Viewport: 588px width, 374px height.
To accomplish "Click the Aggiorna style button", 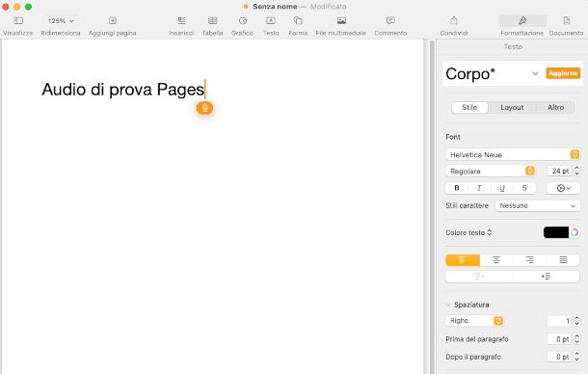I will (x=563, y=73).
